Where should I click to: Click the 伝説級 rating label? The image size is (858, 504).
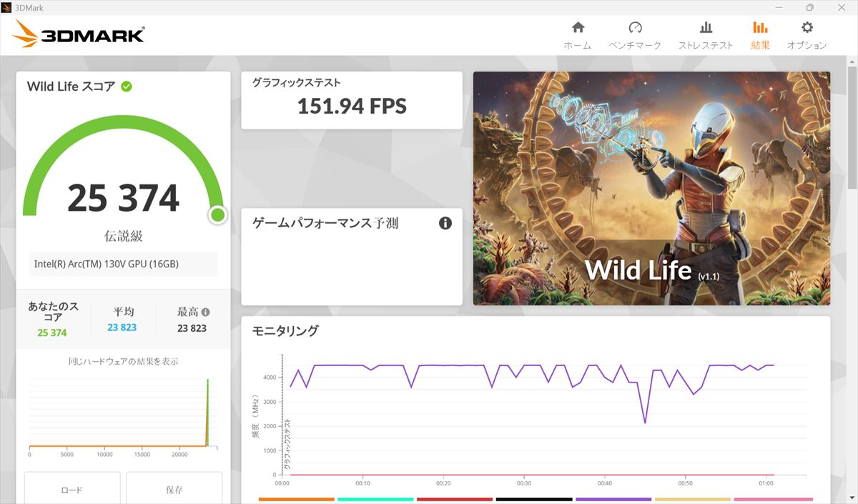123,236
